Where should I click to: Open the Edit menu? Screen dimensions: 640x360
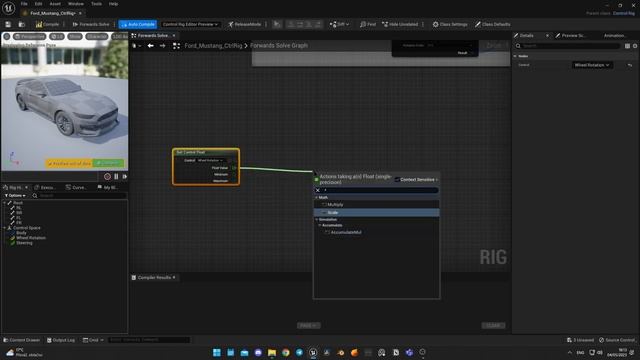click(38, 4)
